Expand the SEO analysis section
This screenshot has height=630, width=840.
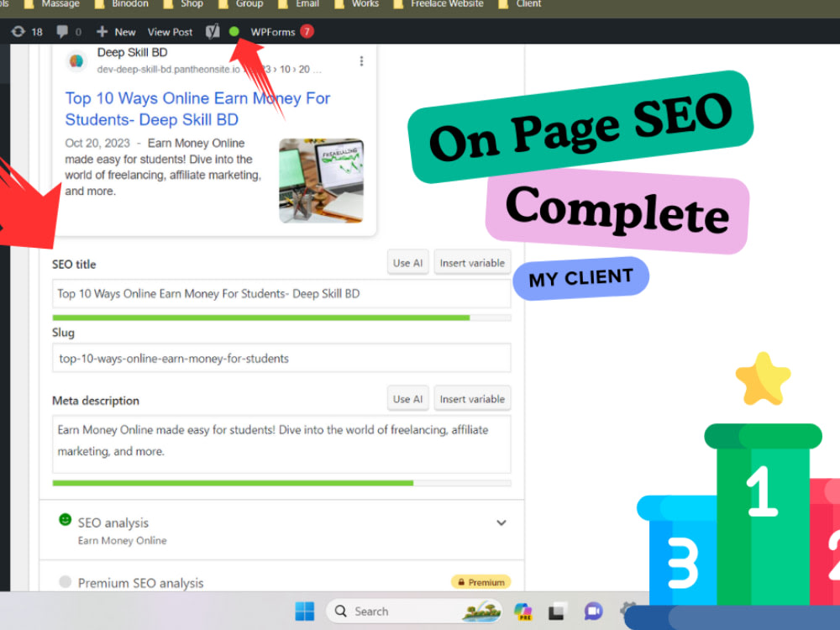click(281, 530)
